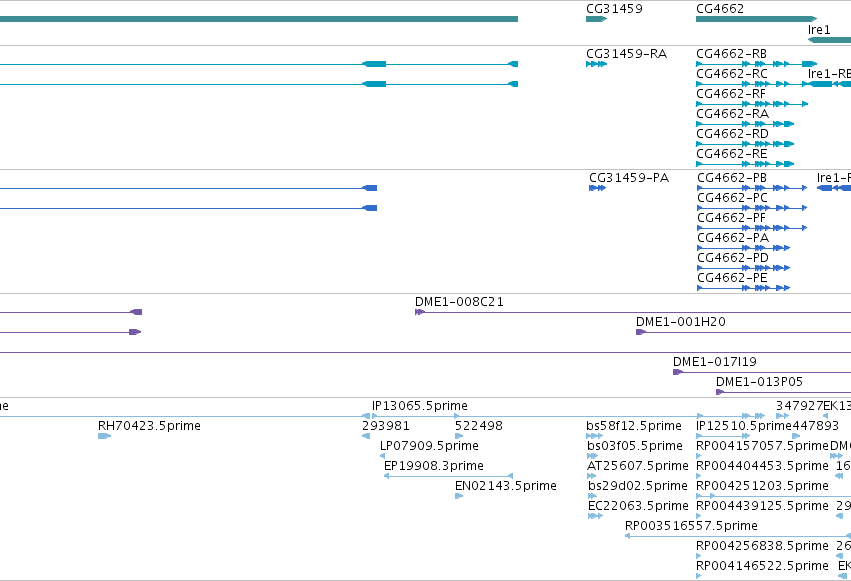Screen dimensions: 851x581
Task: Click EST RH70423.5prime
Action: pos(149,426)
